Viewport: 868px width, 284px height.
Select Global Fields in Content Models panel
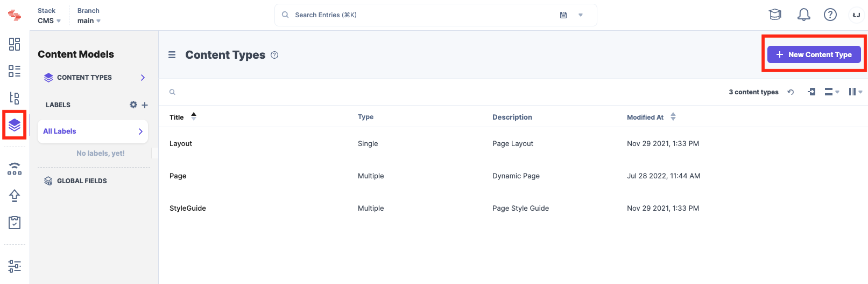[x=82, y=181]
